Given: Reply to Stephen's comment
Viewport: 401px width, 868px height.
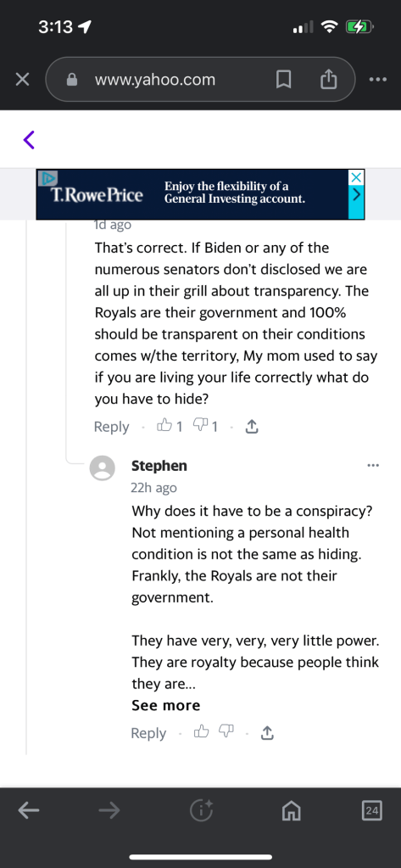Looking at the screenshot, I should click(148, 733).
